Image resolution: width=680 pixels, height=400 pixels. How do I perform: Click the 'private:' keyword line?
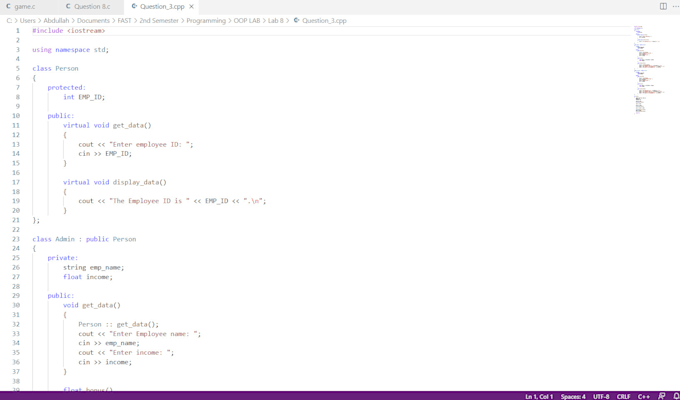(62, 258)
